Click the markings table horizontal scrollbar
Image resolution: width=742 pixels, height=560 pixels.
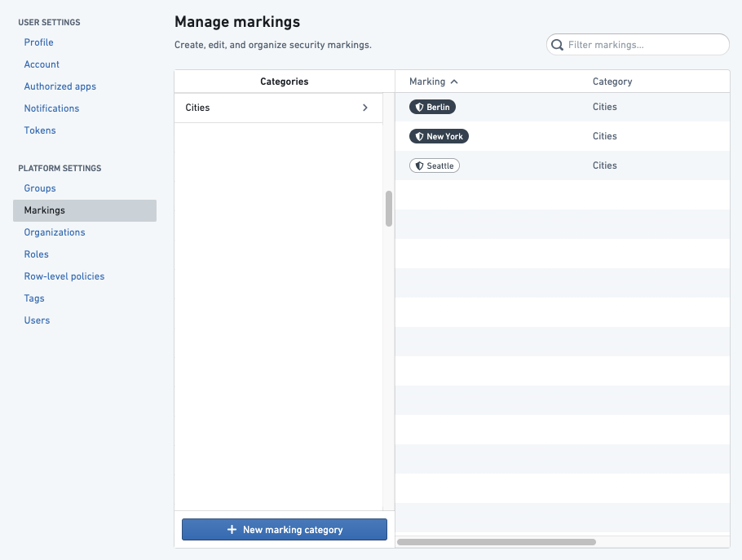497,542
